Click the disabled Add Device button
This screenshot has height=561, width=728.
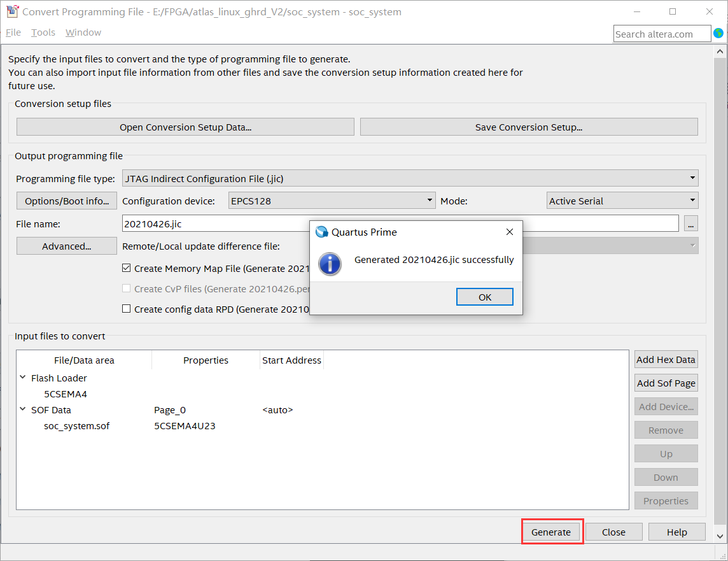(666, 407)
